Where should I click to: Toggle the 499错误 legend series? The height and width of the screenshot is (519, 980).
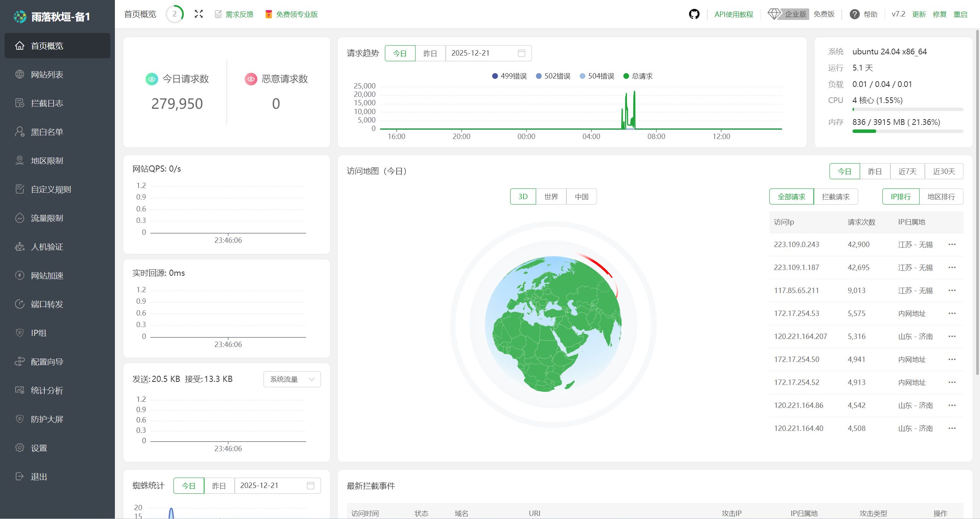coord(509,76)
